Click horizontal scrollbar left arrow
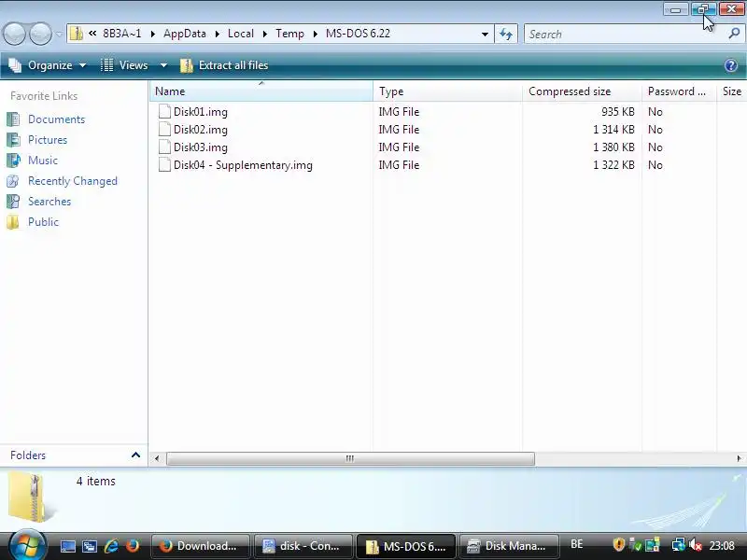This screenshot has height=560, width=747. (157, 458)
